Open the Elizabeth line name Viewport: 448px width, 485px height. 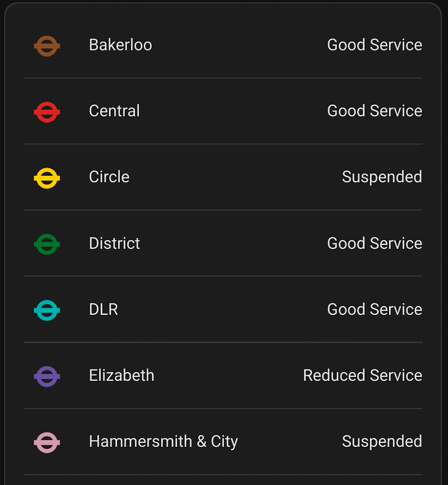(x=122, y=375)
